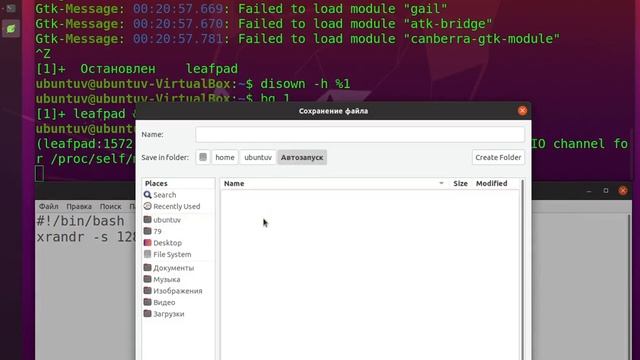The height and width of the screenshot is (360, 640).
Task: Click the "disown -h %1" terminal text
Action: pyautogui.click(x=305, y=84)
